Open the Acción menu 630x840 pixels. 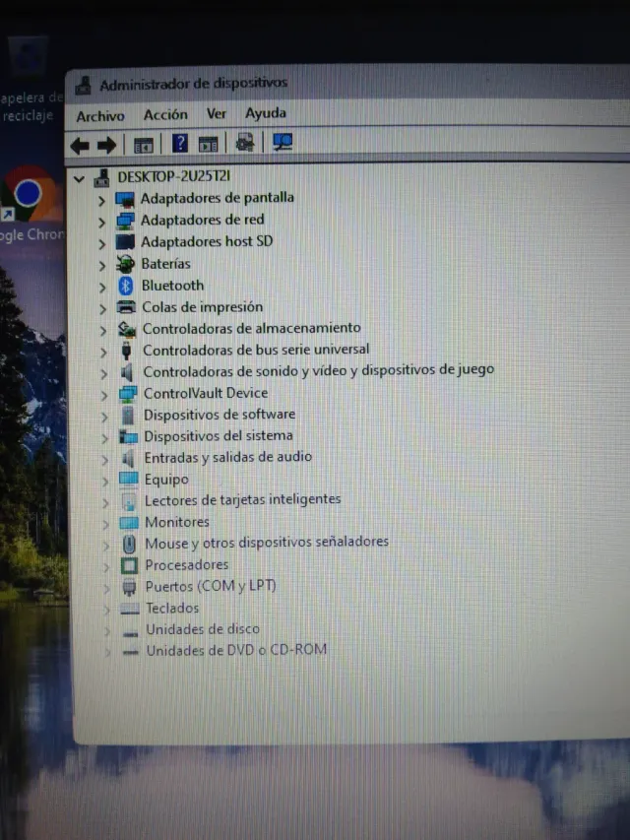click(165, 114)
